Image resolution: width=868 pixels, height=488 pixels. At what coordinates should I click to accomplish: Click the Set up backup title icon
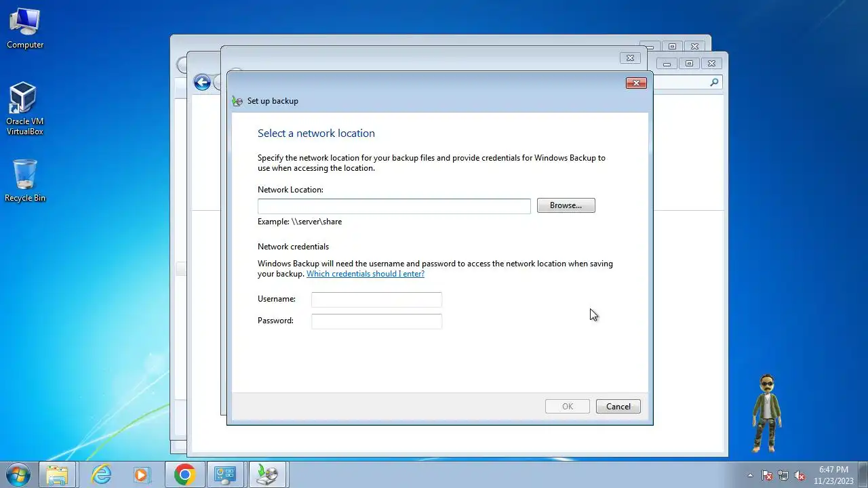(237, 101)
